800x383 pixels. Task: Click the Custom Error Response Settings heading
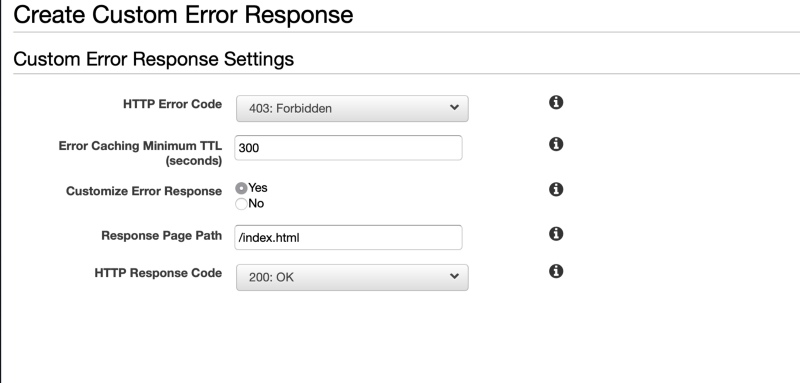coord(154,59)
